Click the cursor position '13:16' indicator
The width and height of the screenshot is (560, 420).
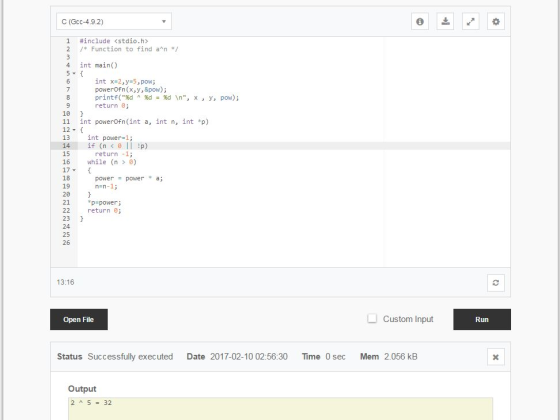(65, 282)
